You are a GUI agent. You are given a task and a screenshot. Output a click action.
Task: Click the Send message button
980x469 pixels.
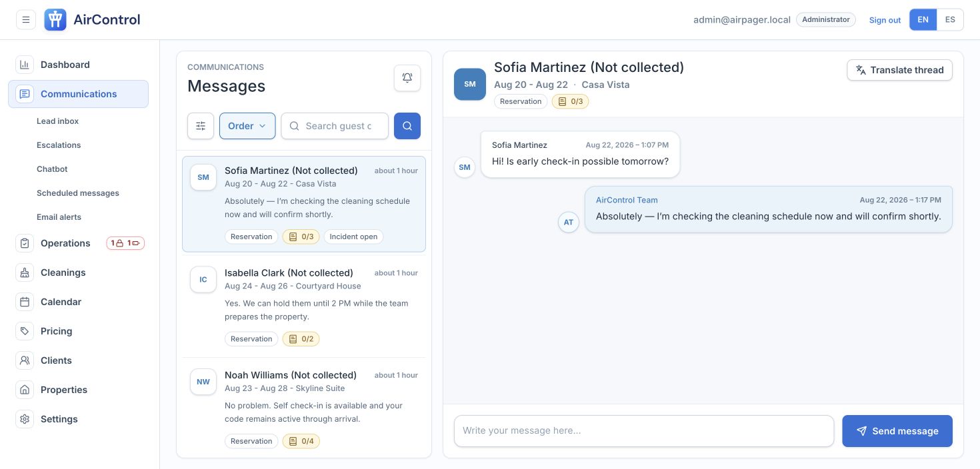point(897,431)
